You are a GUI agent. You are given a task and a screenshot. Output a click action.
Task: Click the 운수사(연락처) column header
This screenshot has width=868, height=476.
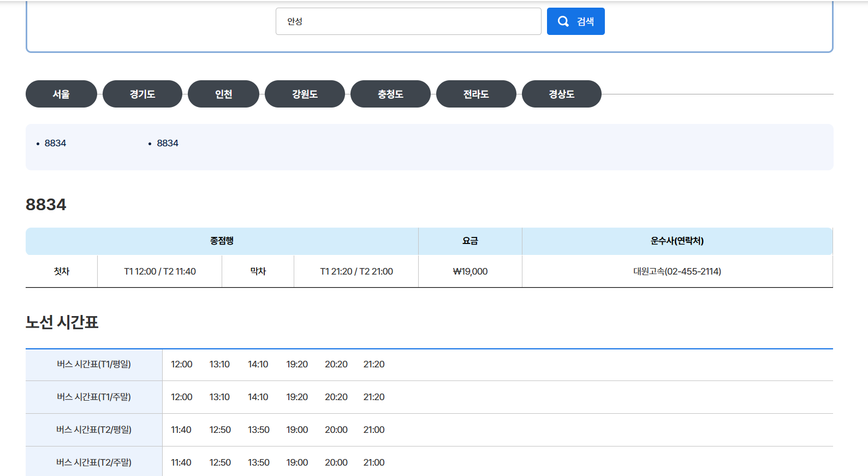tap(677, 241)
